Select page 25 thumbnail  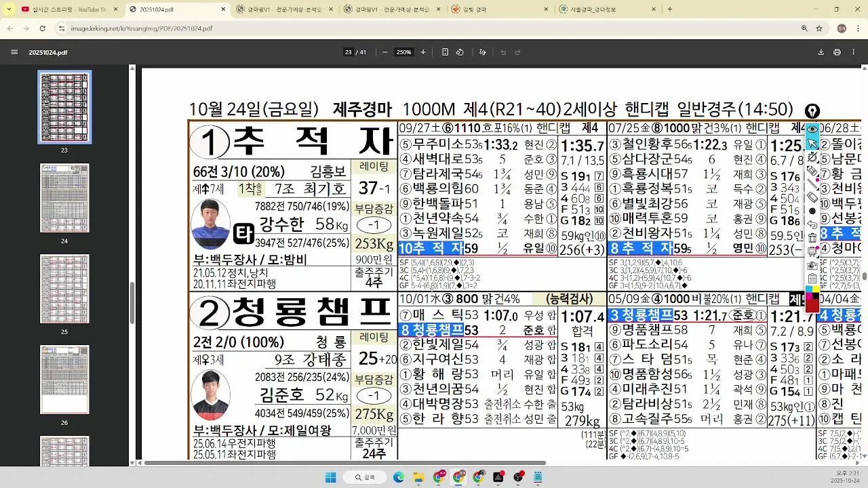[x=64, y=289]
